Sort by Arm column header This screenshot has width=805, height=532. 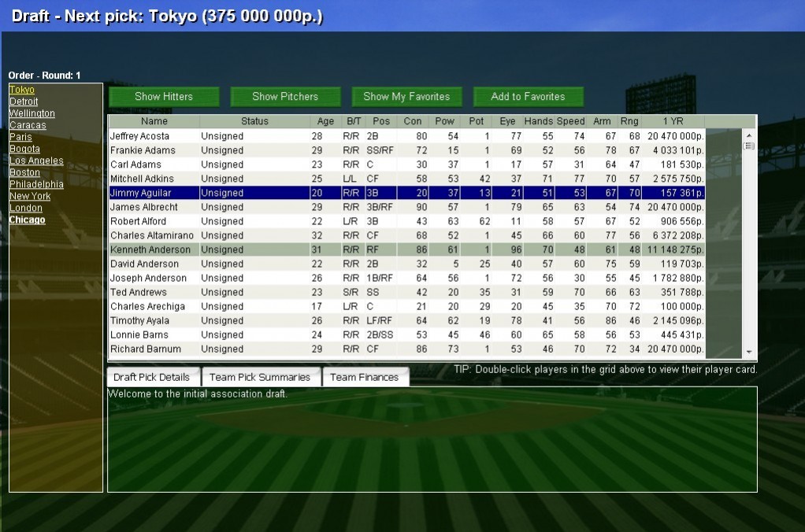point(602,121)
